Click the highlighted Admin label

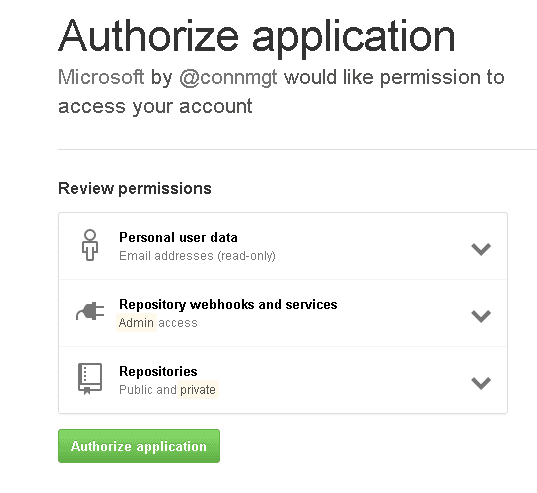[136, 323]
